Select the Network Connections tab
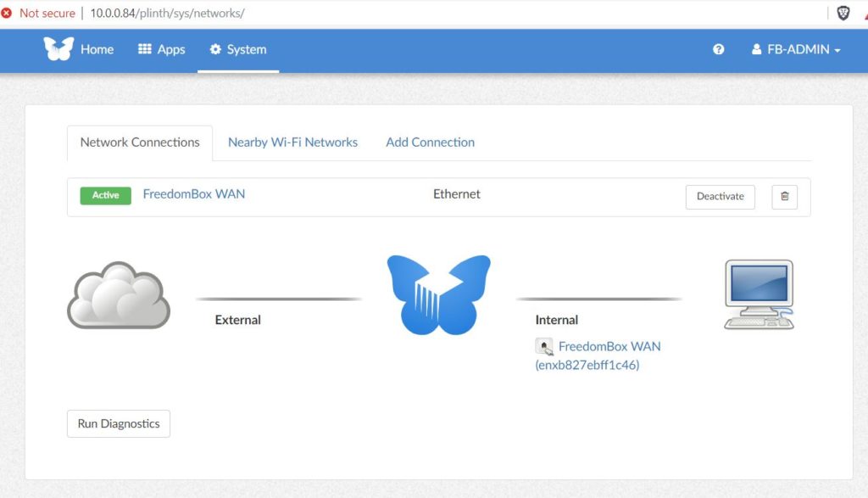The width and height of the screenshot is (868, 498). pyautogui.click(x=140, y=143)
